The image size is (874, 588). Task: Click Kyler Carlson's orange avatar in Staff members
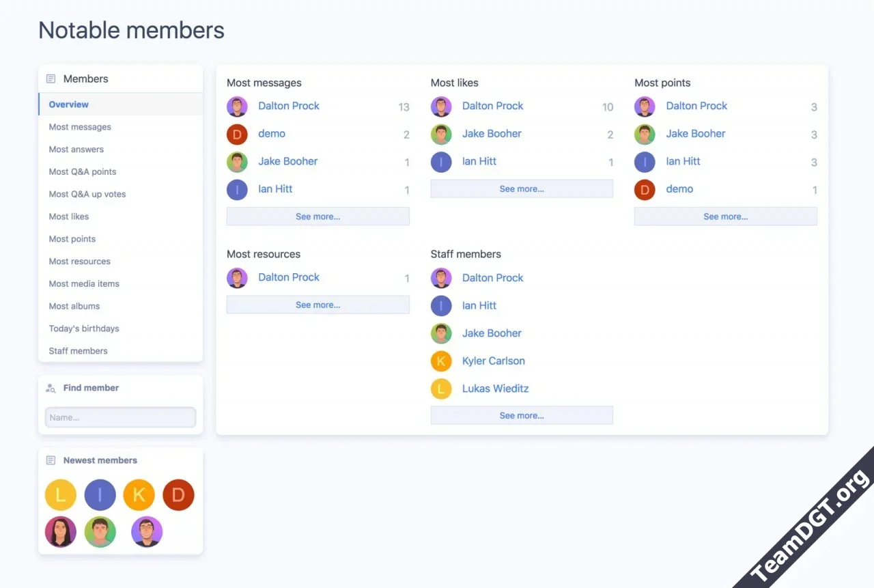point(441,361)
